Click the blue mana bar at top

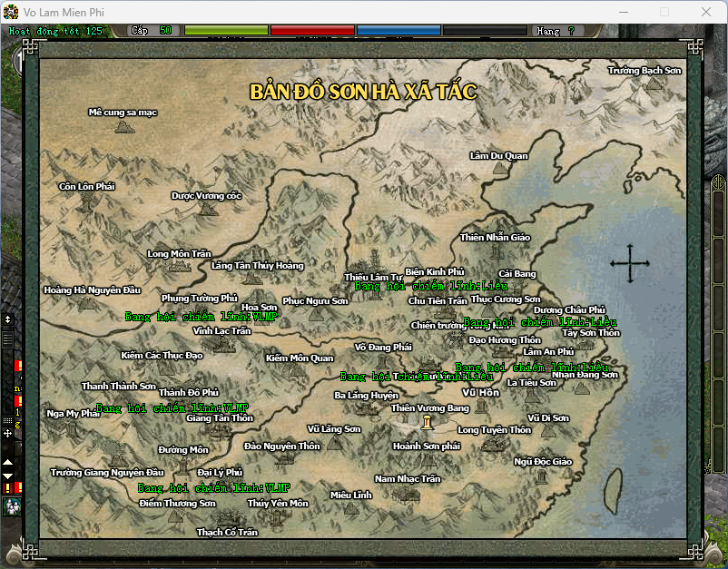click(x=398, y=30)
